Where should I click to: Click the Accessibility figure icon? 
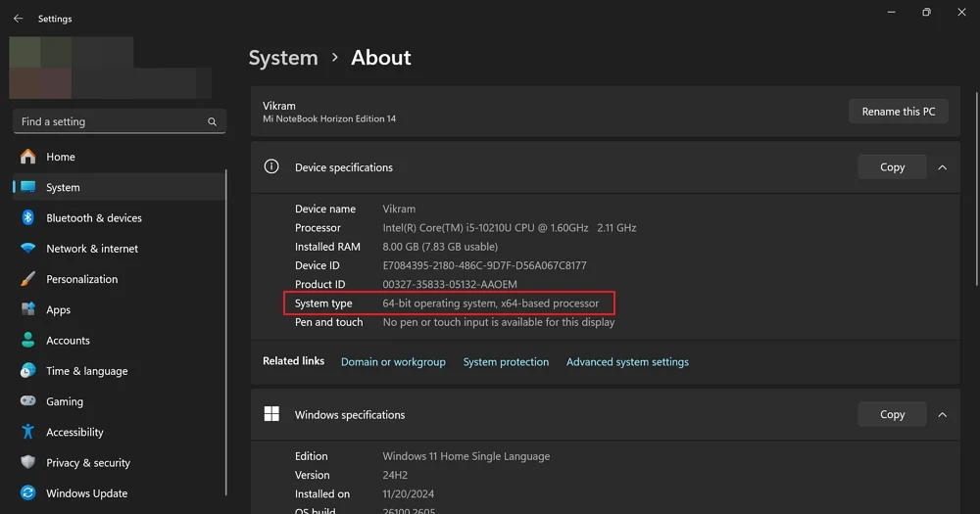tap(28, 432)
